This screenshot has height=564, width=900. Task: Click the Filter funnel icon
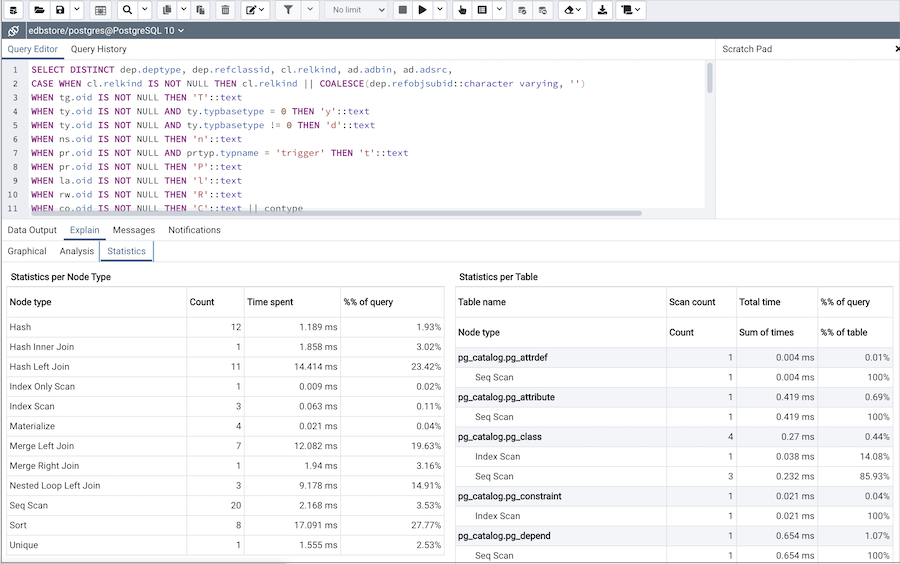pos(287,10)
